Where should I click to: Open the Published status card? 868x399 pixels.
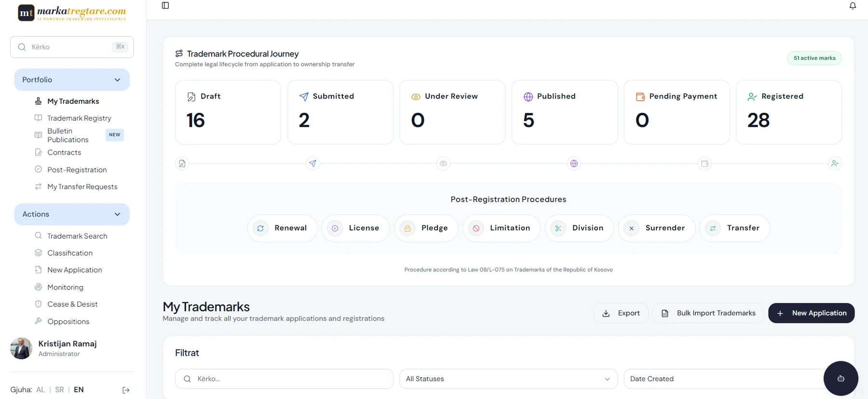pos(565,112)
